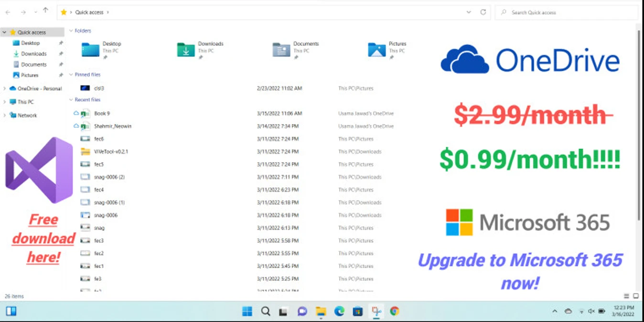Go up one folder level arrow

[x=46, y=10]
